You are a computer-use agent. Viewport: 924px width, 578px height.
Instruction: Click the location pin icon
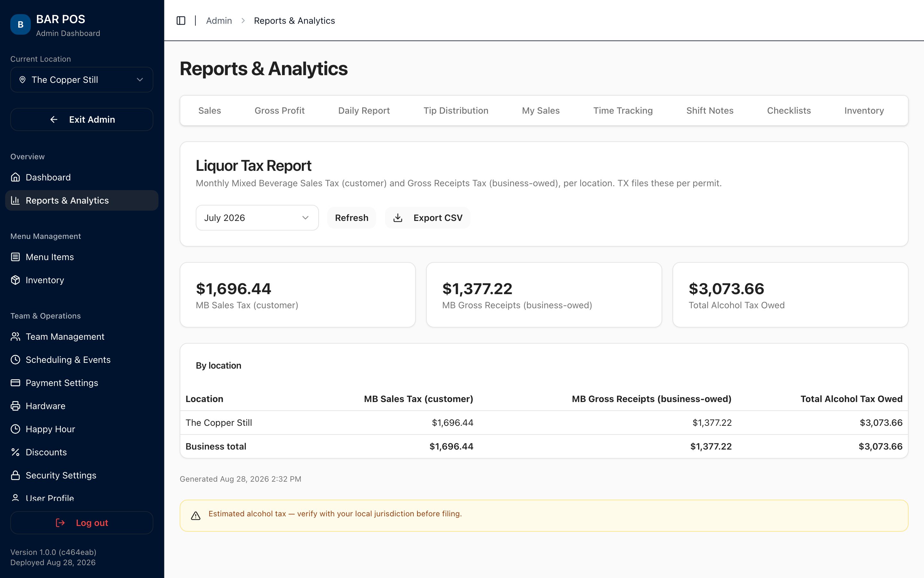point(22,80)
